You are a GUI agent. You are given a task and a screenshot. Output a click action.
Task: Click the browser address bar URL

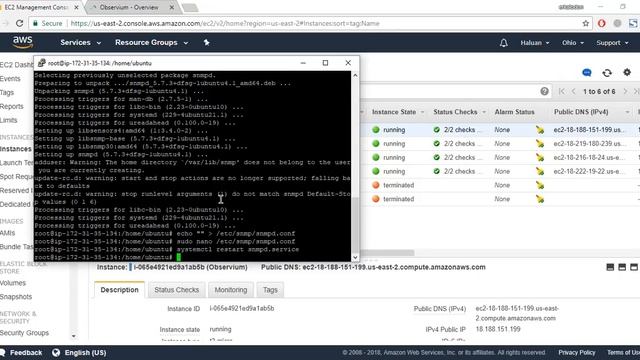(225, 23)
